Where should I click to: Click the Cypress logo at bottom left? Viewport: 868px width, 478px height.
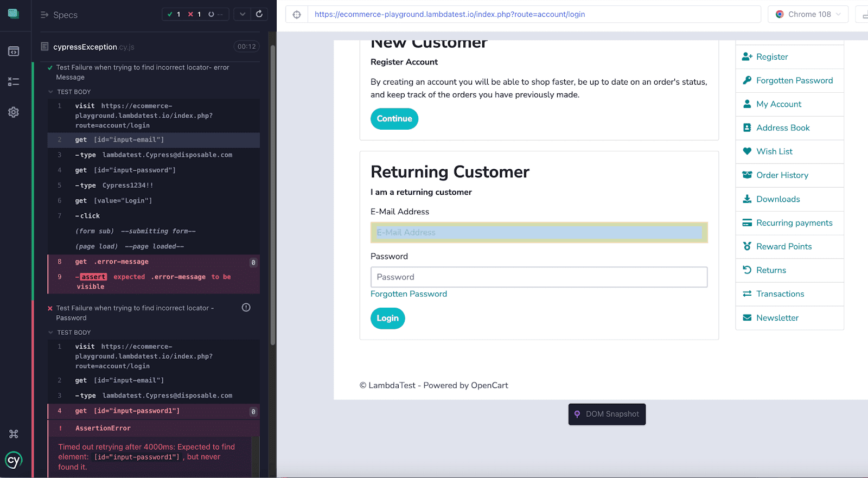click(14, 461)
